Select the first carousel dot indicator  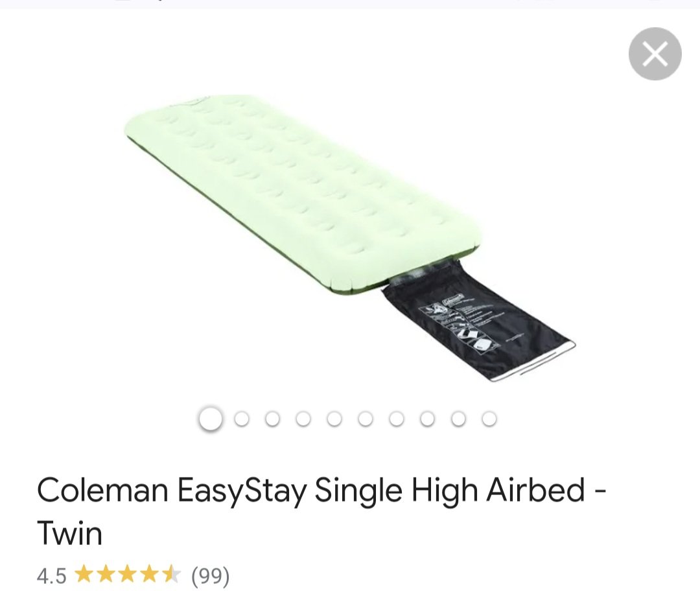(210, 419)
